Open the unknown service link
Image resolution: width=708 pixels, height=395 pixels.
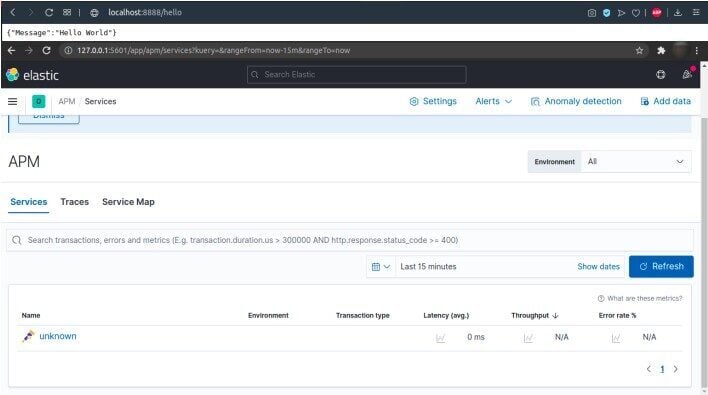[58, 336]
